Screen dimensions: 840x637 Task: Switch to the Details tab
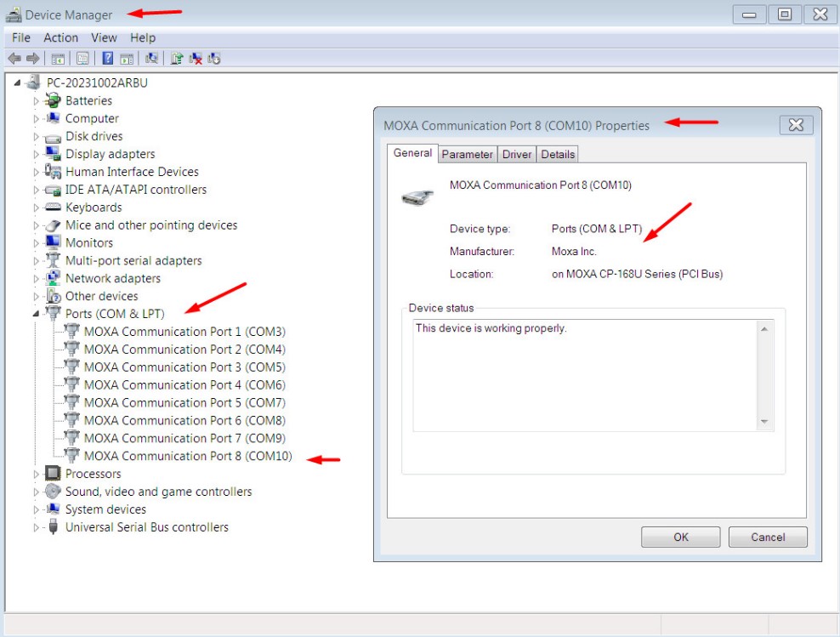[x=557, y=154]
